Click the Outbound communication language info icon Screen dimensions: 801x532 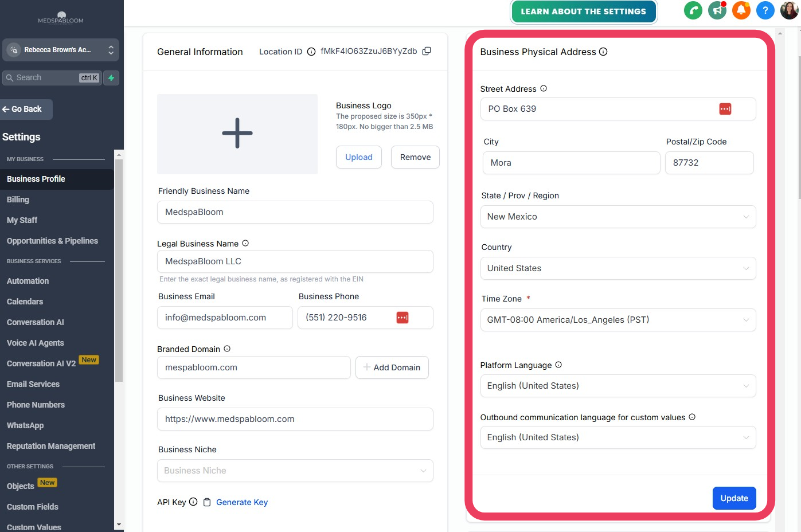click(x=692, y=417)
